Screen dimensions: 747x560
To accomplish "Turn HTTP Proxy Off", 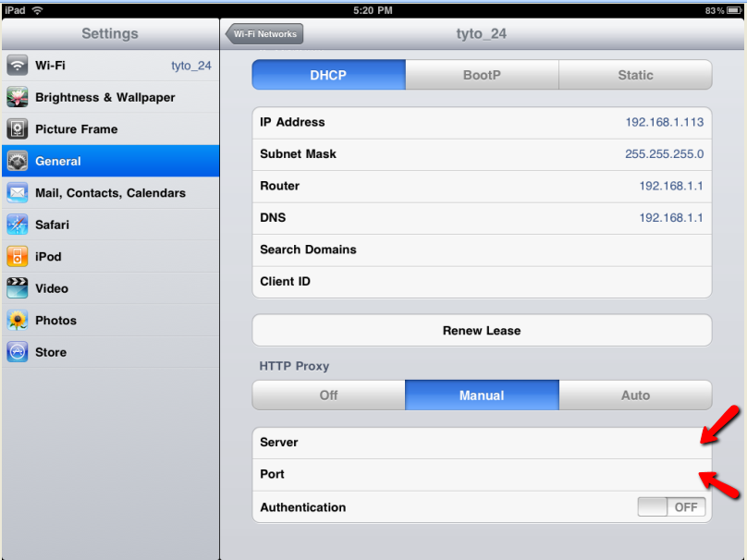I will 328,396.
